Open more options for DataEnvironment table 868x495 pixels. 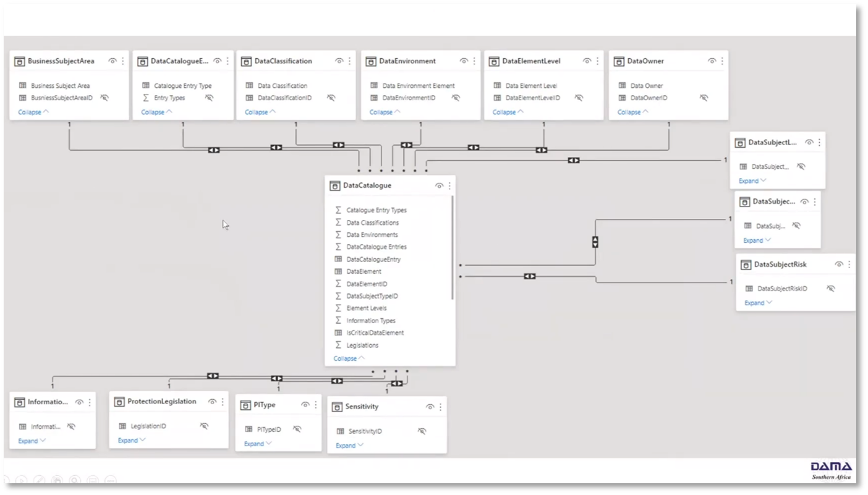[x=474, y=61]
